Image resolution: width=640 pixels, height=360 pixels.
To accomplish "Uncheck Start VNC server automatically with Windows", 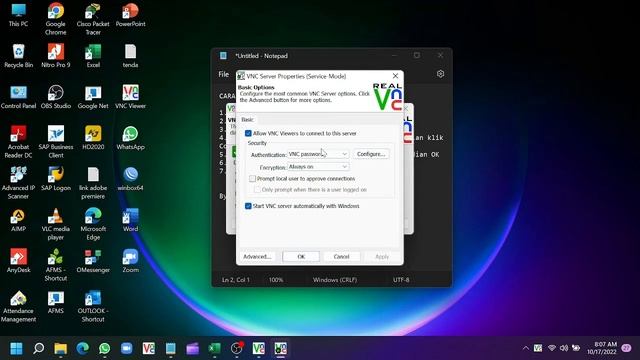I will coord(248,206).
